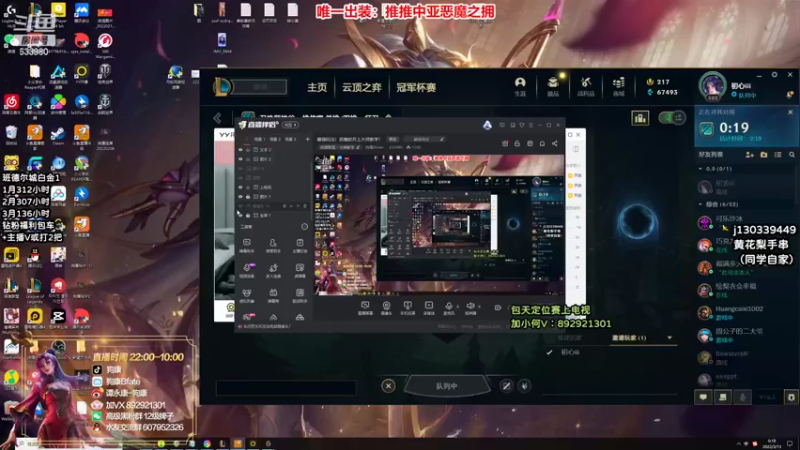The image size is (800, 450).
Task: Cancel the queue with the round X button
Action: (388, 386)
